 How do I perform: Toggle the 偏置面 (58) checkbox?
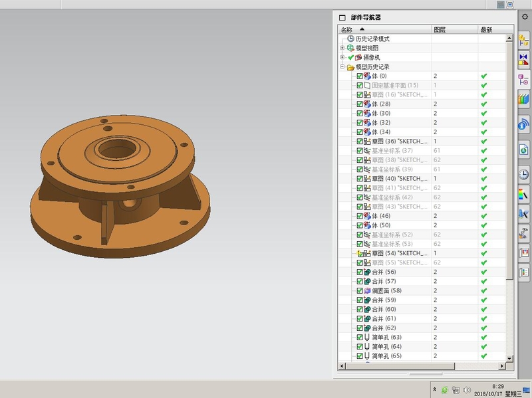360,290
